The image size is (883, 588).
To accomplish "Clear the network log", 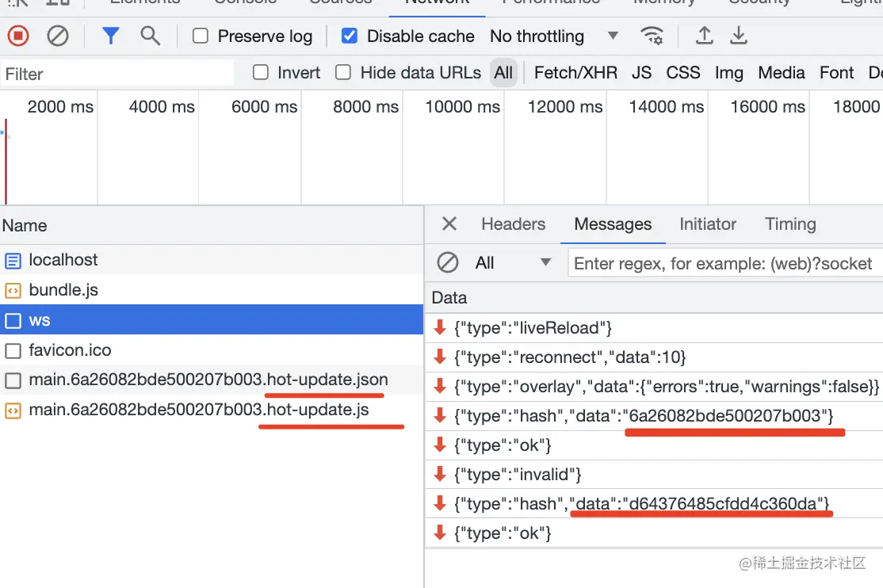I will tap(57, 36).
